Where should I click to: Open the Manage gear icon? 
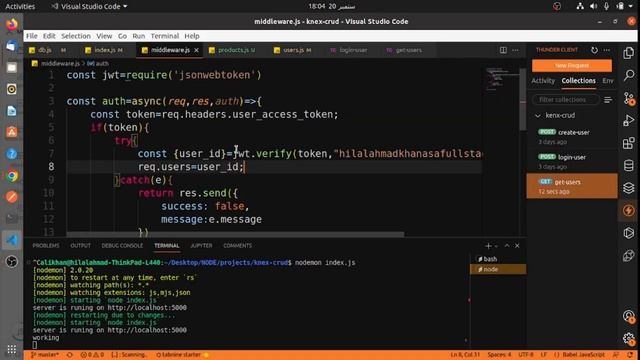(629, 339)
